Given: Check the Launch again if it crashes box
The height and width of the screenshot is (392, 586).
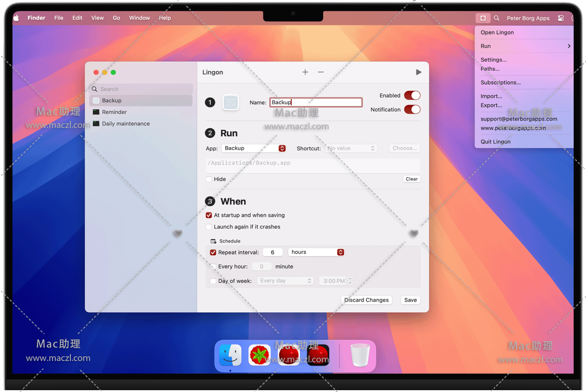Looking at the screenshot, I should click(x=209, y=227).
